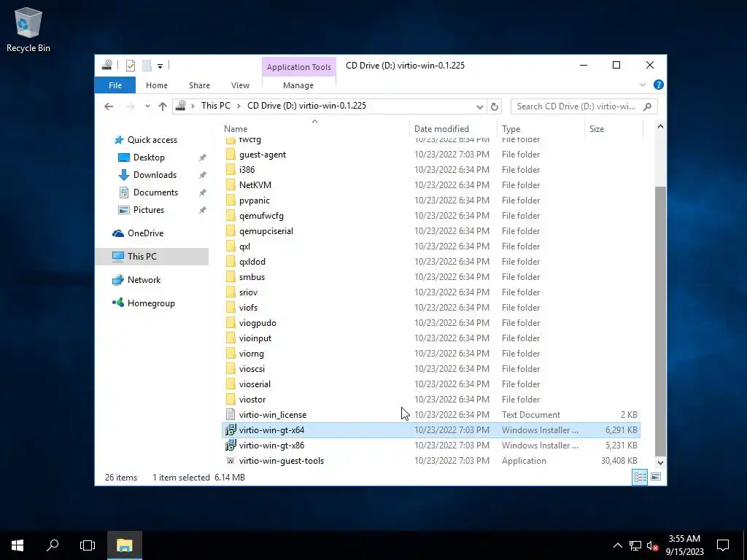747x560 pixels.
Task: Select the qemupciserial folder
Action: 266,231
